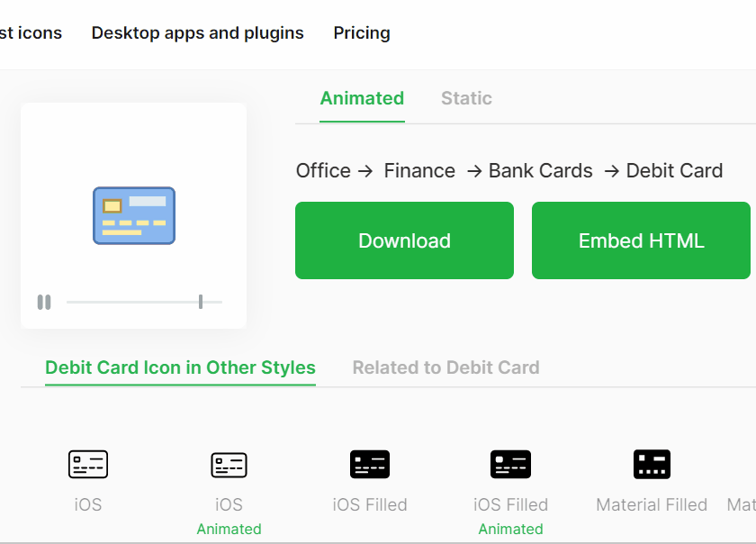
Task: Switch to the Animated tab
Action: 362,98
